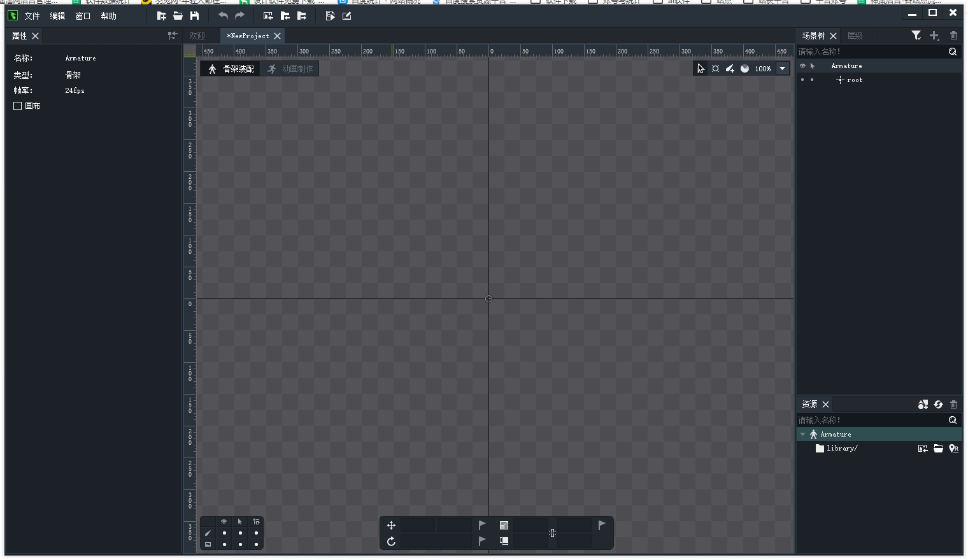968x560 pixels.
Task: Switch to the 层级 tab
Action: click(x=855, y=36)
